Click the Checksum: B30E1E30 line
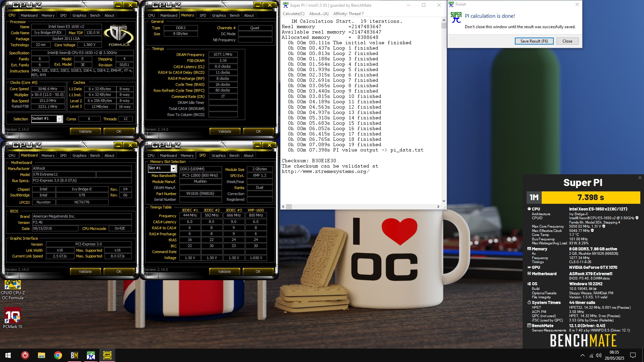The height and width of the screenshot is (362, 644). coord(309,161)
